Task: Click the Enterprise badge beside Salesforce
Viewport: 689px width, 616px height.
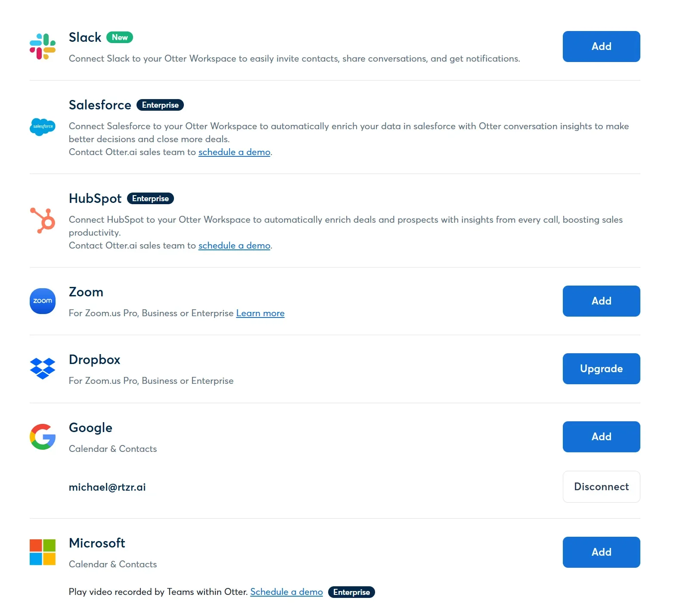Action: (160, 105)
